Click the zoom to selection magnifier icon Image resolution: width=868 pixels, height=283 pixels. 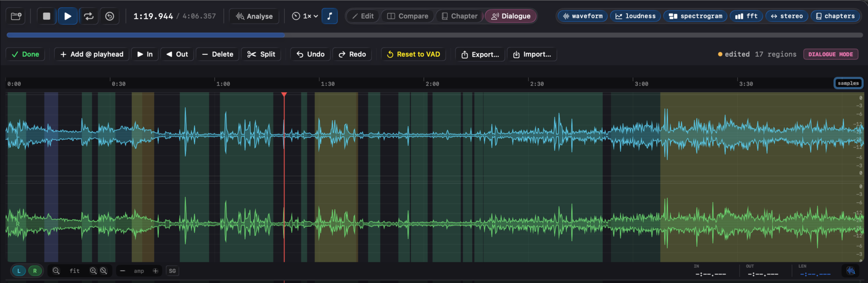point(104,271)
